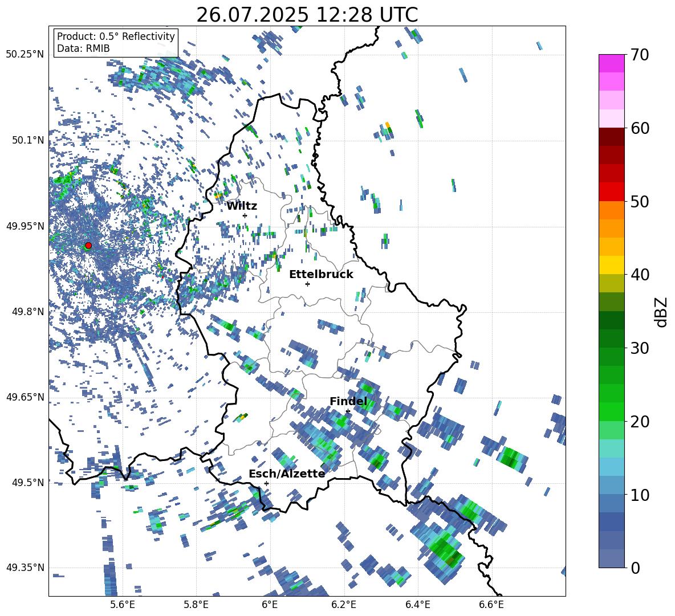Viewport: 675px width, 616px height.
Task: Click the 49.35°N latitude tick label
Action: 25,568
